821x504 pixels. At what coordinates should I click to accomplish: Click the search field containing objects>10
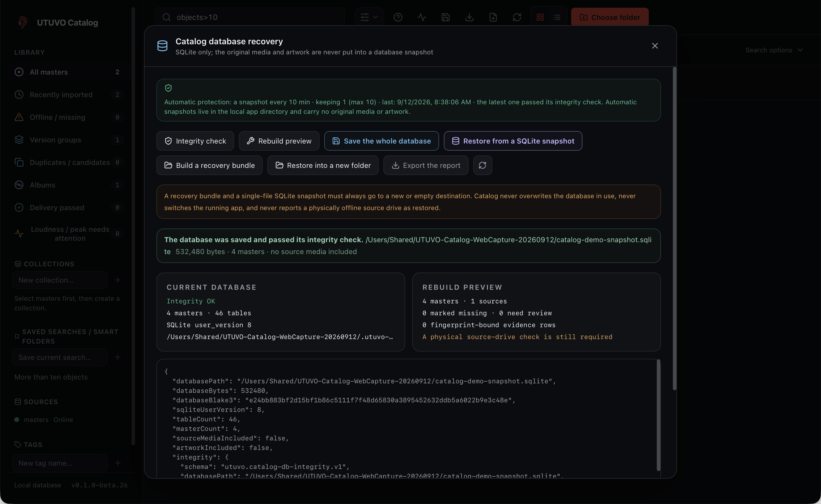coord(250,17)
